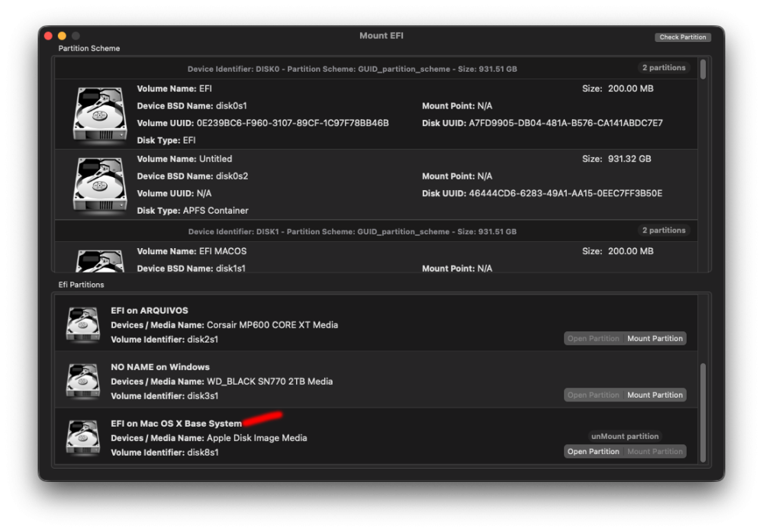Mount Partition for NO NAME on Windows

655,395
